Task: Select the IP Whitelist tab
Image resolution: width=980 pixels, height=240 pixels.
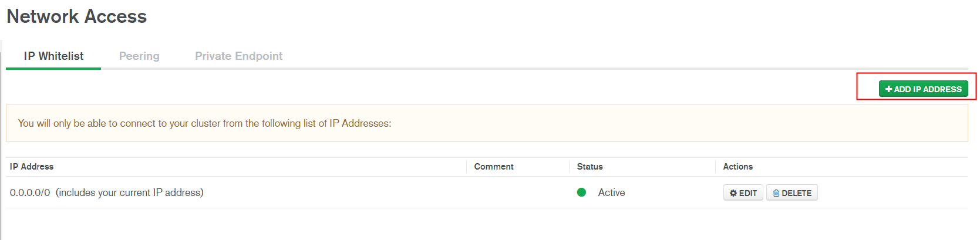Action: coord(53,56)
